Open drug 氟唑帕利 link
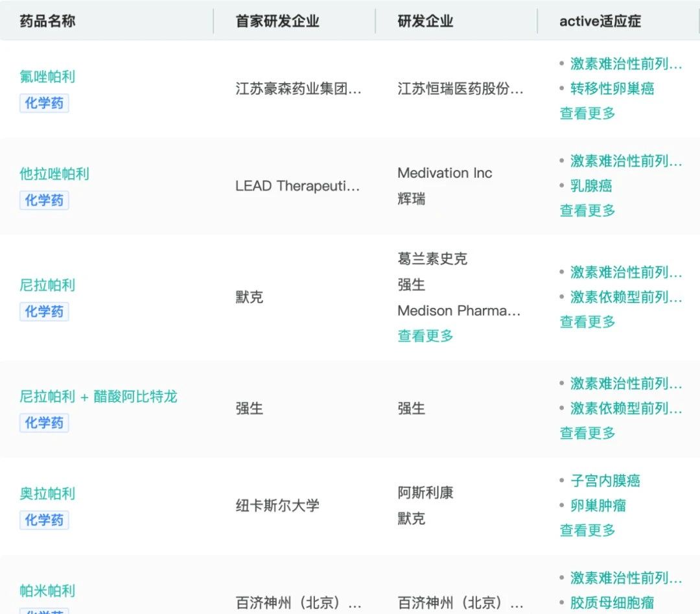The height and width of the screenshot is (614, 700). point(47,77)
